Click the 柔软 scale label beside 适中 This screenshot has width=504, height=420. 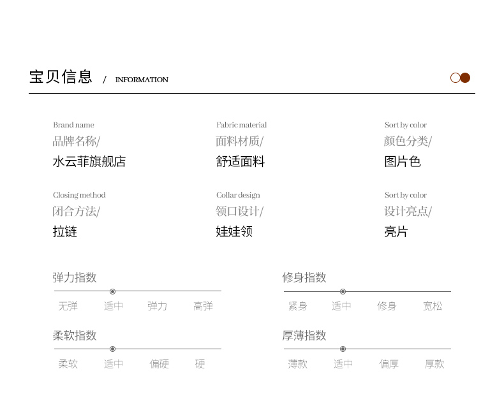tap(68, 364)
